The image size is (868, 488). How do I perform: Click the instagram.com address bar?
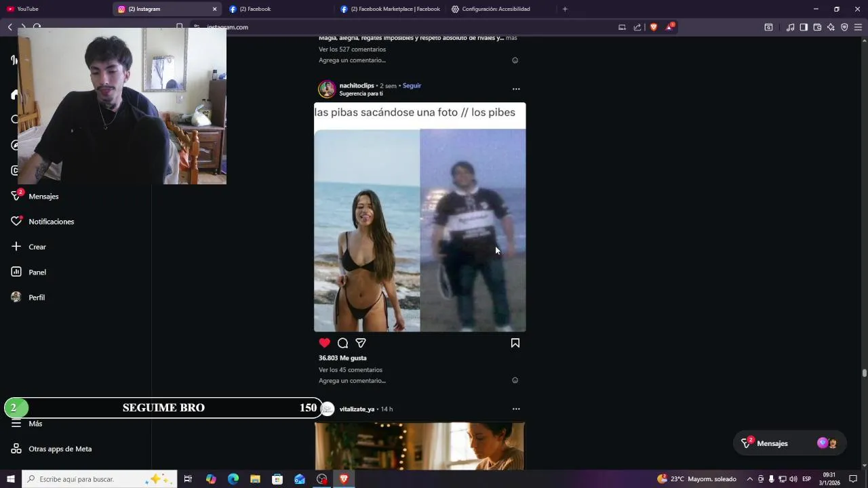tap(407, 27)
